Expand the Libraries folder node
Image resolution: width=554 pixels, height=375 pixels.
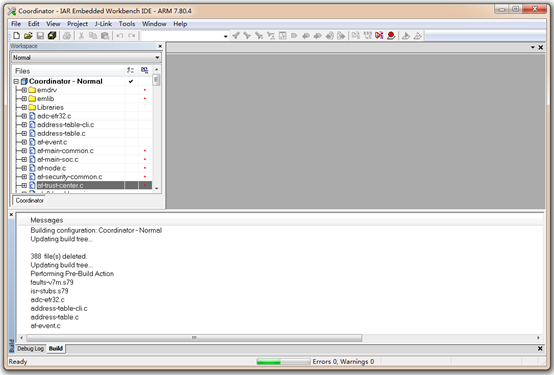tap(24, 107)
